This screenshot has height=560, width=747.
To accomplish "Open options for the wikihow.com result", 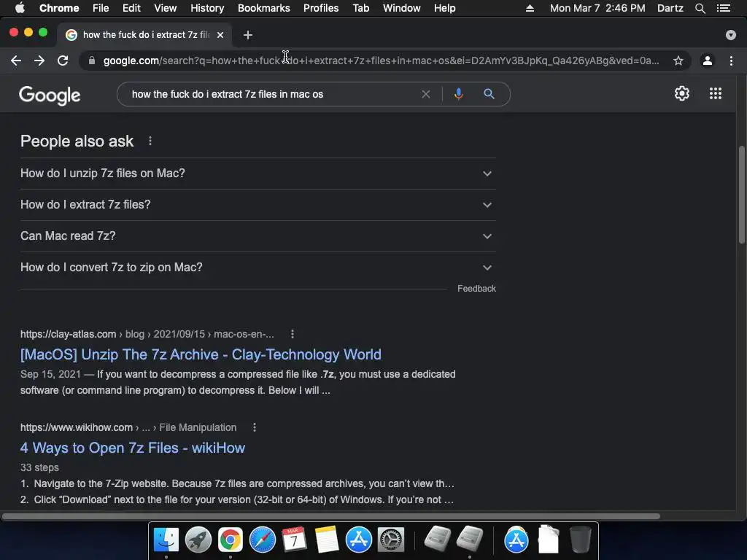I will pyautogui.click(x=255, y=427).
